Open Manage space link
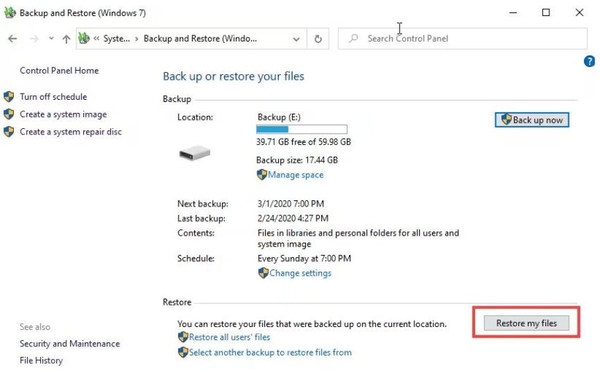Image resolution: width=600 pixels, height=370 pixels. pos(295,175)
